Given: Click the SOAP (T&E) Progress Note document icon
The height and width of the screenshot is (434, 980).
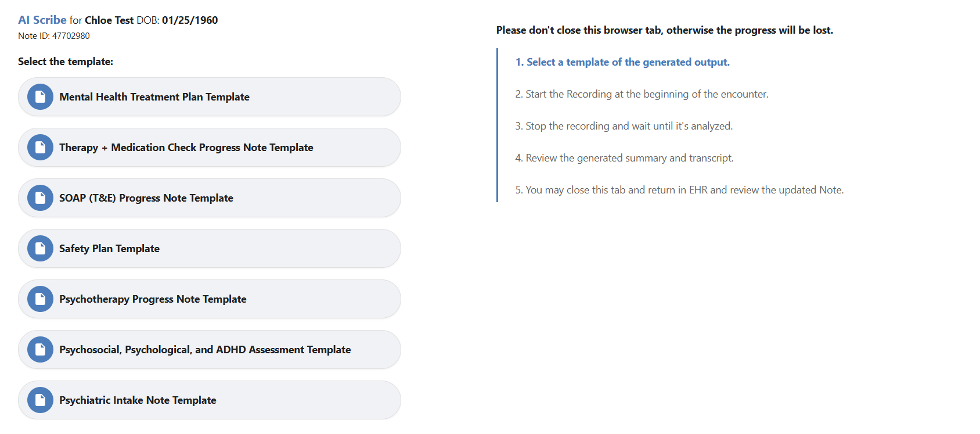Looking at the screenshot, I should (x=40, y=198).
